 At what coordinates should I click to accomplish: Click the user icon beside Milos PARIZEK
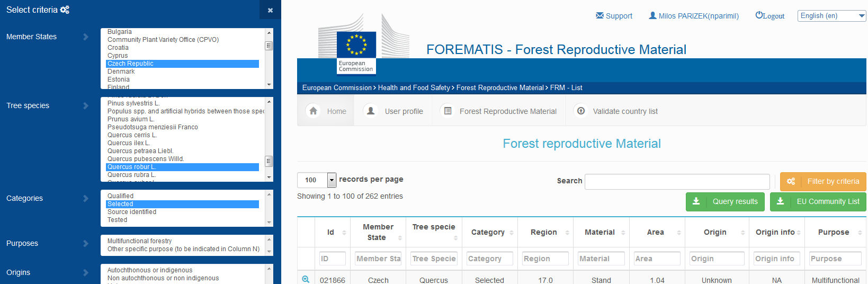point(652,15)
